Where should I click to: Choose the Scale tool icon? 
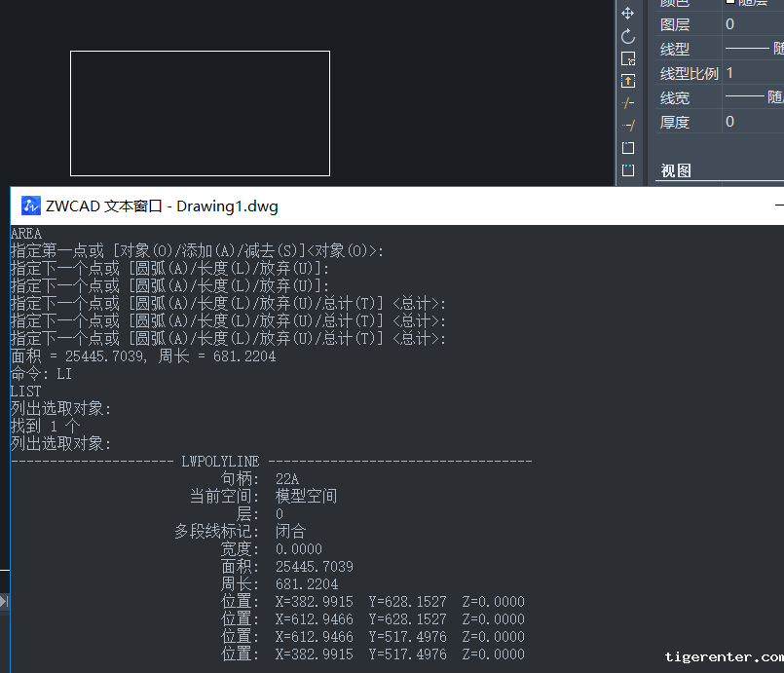(x=628, y=58)
